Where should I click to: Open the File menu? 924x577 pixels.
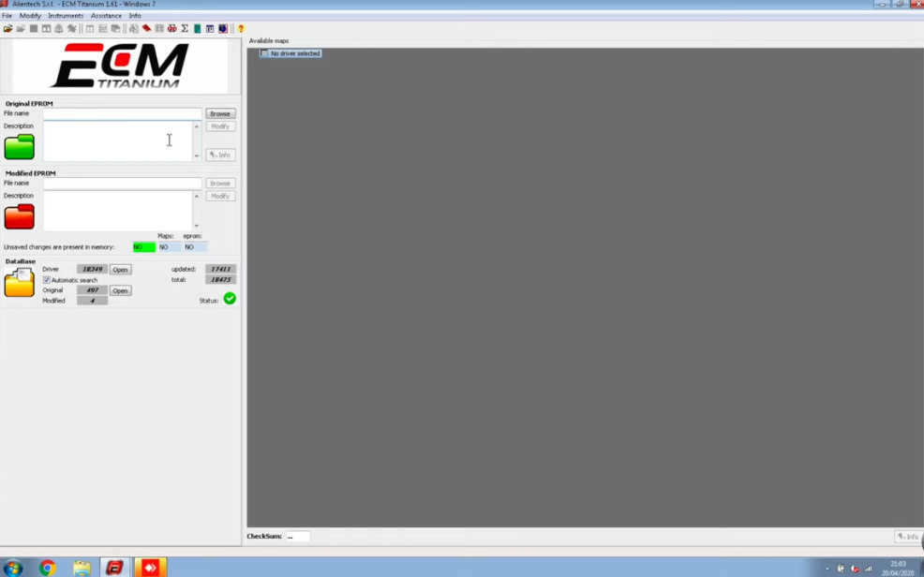(x=7, y=16)
